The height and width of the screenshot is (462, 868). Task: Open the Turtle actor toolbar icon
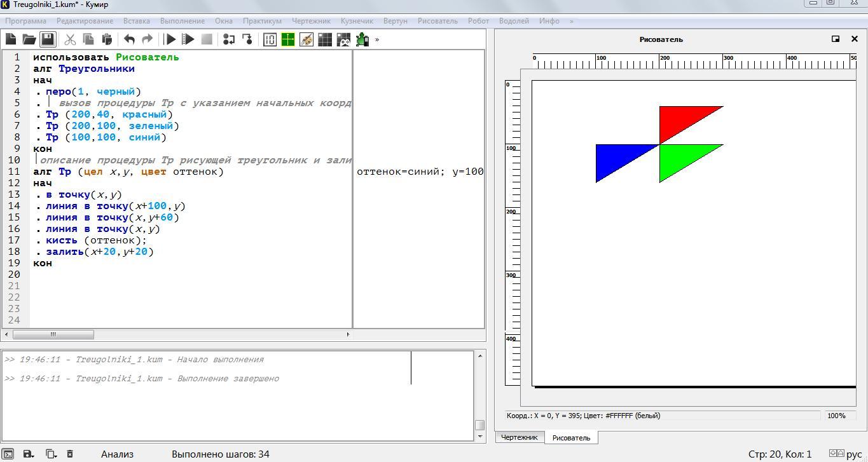[362, 39]
